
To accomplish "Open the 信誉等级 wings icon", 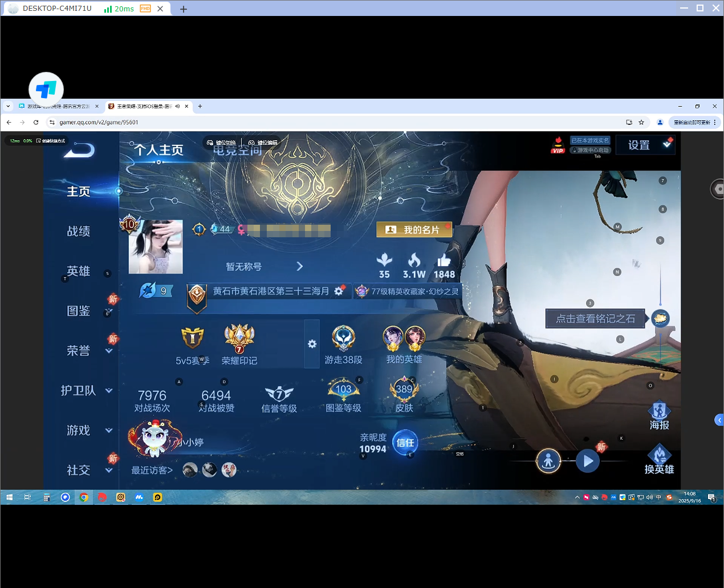I will click(x=279, y=394).
